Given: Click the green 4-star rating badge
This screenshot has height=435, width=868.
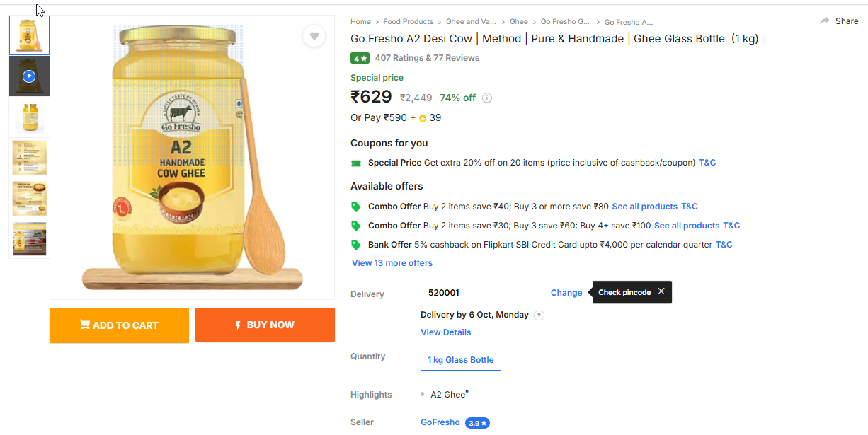Looking at the screenshot, I should (360, 58).
